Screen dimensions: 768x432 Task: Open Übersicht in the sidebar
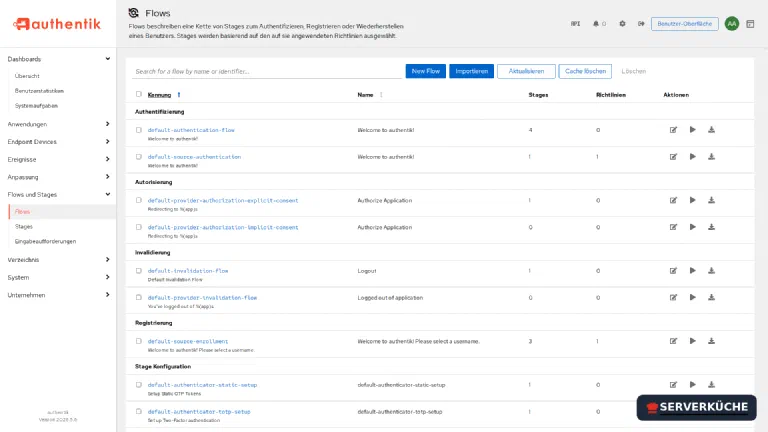27,76
